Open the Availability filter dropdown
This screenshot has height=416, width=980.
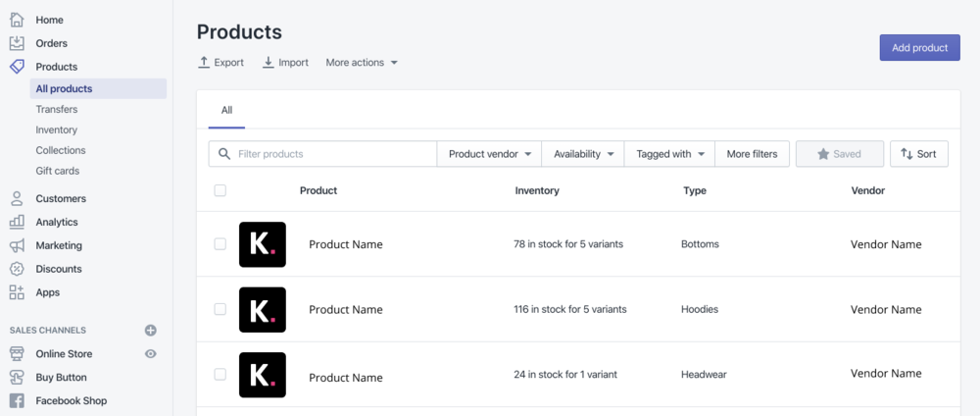[x=583, y=154]
